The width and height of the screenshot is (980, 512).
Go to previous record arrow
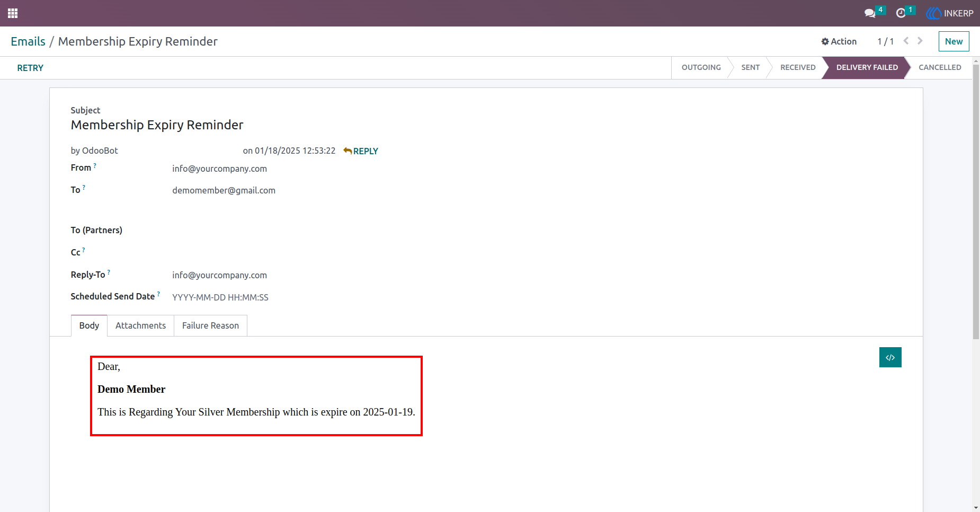[x=906, y=41]
